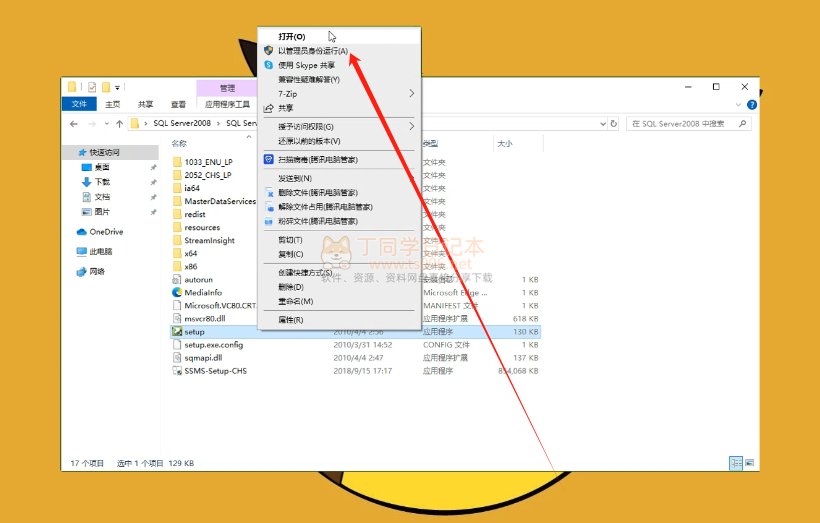Click the Up one level arrow

tap(120, 124)
